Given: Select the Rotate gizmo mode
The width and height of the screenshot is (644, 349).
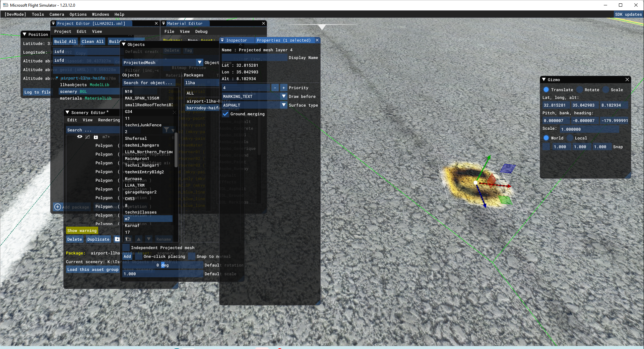Looking at the screenshot, I should [x=580, y=90].
